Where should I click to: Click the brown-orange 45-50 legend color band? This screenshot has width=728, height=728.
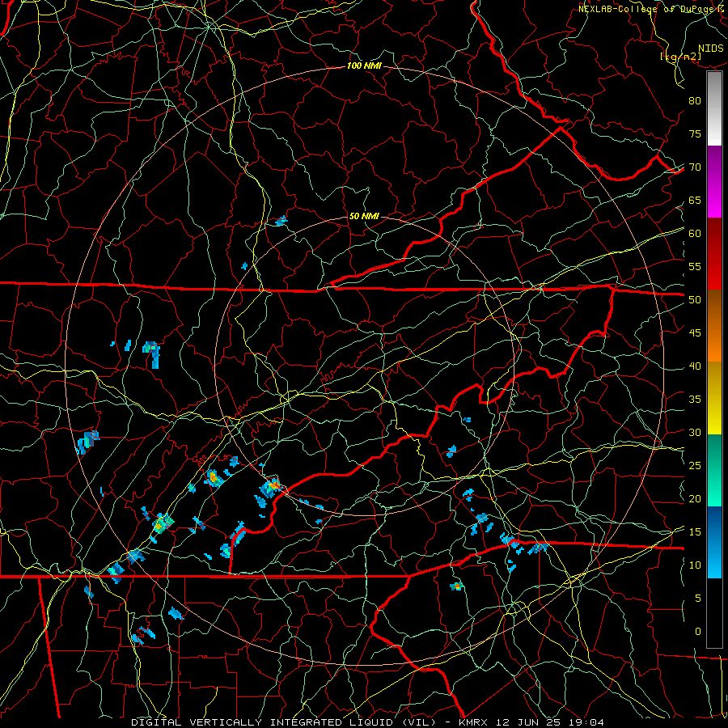(x=714, y=326)
